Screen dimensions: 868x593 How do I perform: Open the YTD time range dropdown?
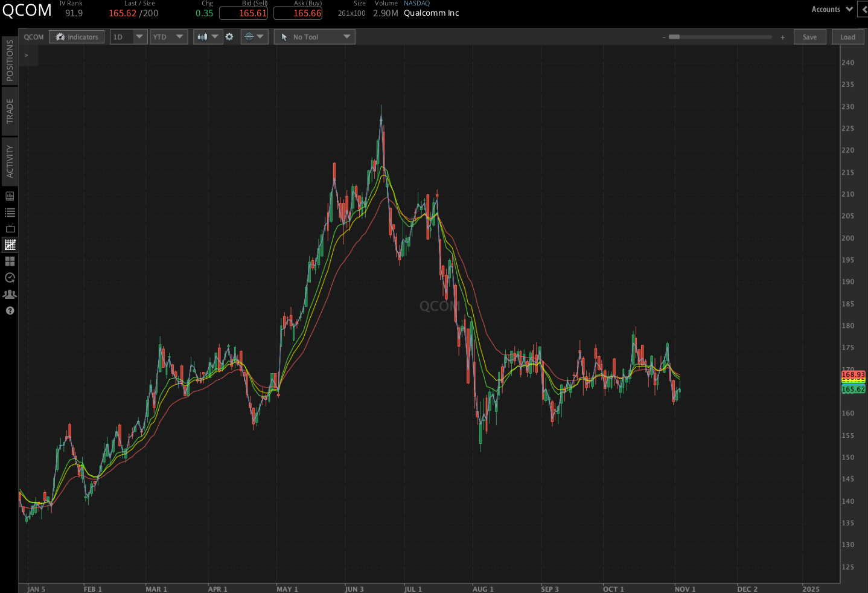(x=168, y=37)
